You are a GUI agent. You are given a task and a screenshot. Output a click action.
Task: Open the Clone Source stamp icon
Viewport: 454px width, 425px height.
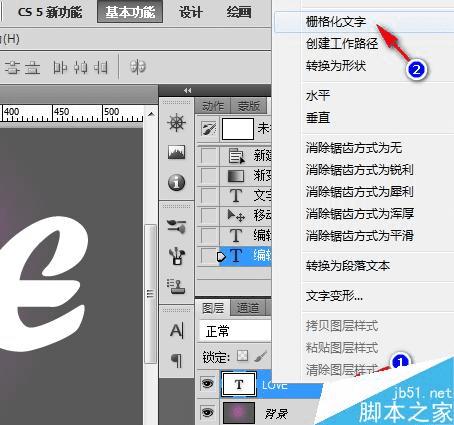point(176,287)
